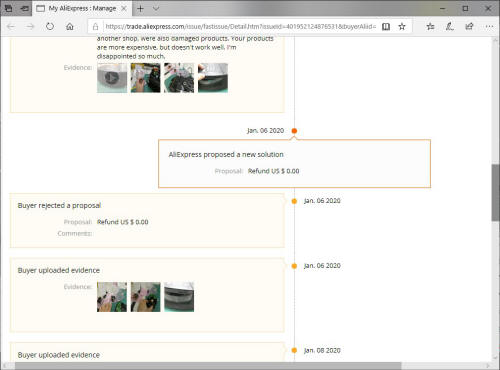Add notes with the pen icon
The width and height of the screenshot is (500, 370).
(450, 27)
